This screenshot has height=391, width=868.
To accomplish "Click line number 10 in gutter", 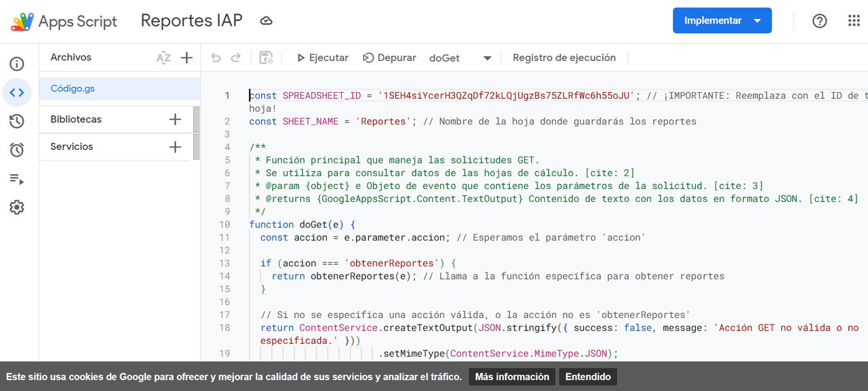I will click(224, 224).
